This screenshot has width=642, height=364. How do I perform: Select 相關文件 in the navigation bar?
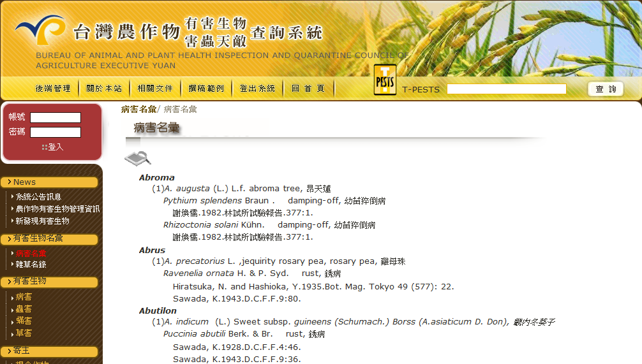(155, 89)
